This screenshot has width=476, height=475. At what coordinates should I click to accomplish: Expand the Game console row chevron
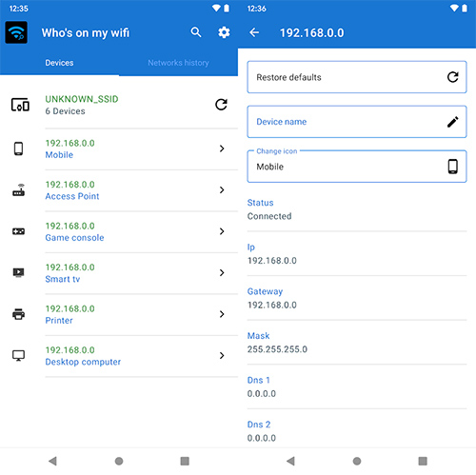[222, 231]
